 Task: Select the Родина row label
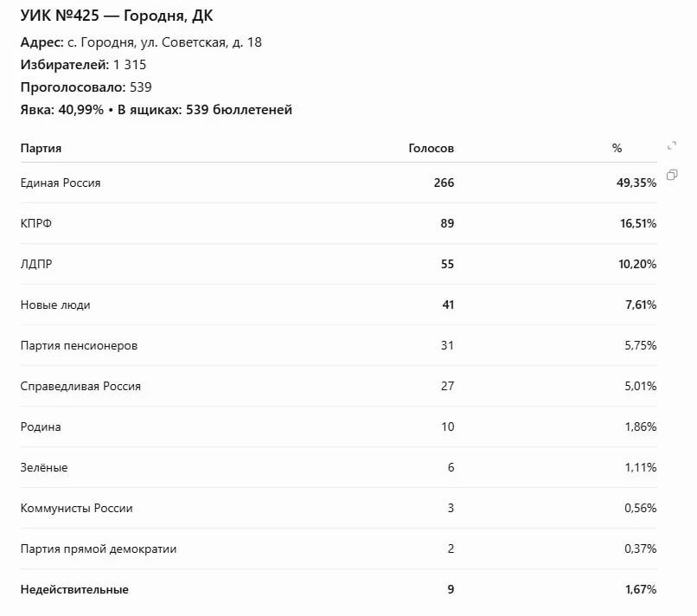[x=41, y=427]
